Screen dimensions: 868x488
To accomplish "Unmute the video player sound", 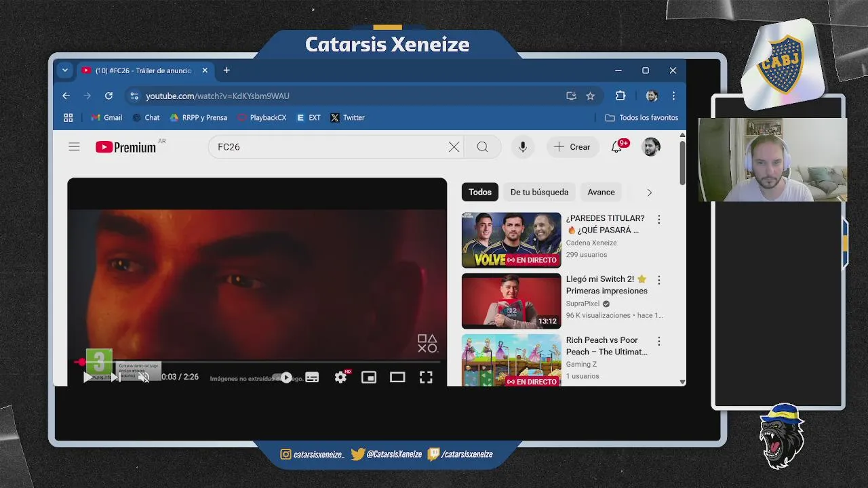I will (144, 378).
